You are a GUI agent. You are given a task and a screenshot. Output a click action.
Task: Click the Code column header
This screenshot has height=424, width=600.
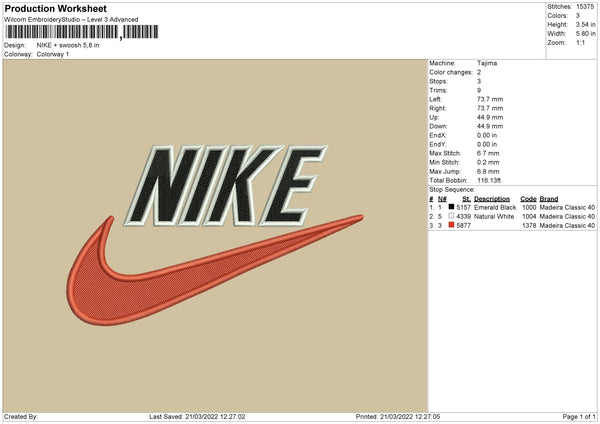pyautogui.click(x=528, y=199)
